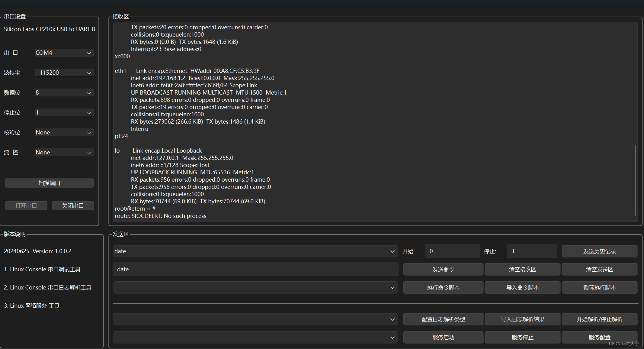Click the 开始 start value field
The image size is (644, 349).
[452, 251]
